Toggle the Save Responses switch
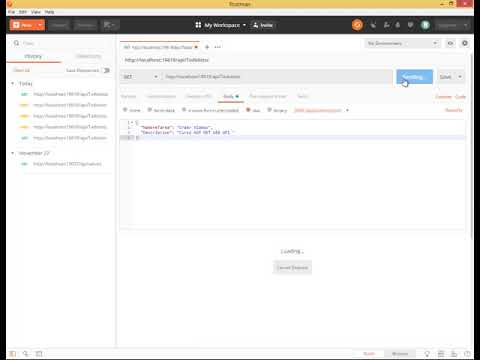 [x=106, y=70]
